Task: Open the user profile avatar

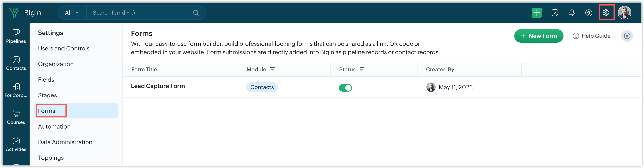Action: [x=624, y=12]
